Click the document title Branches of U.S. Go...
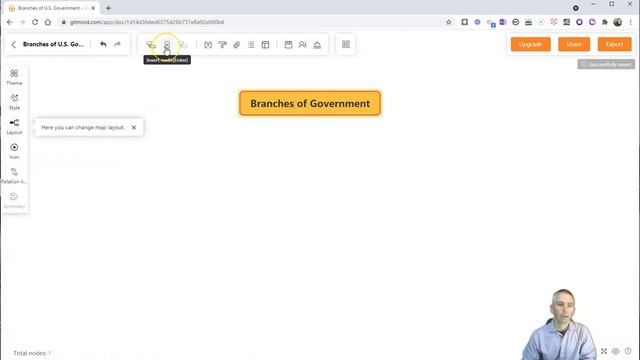 (53, 44)
